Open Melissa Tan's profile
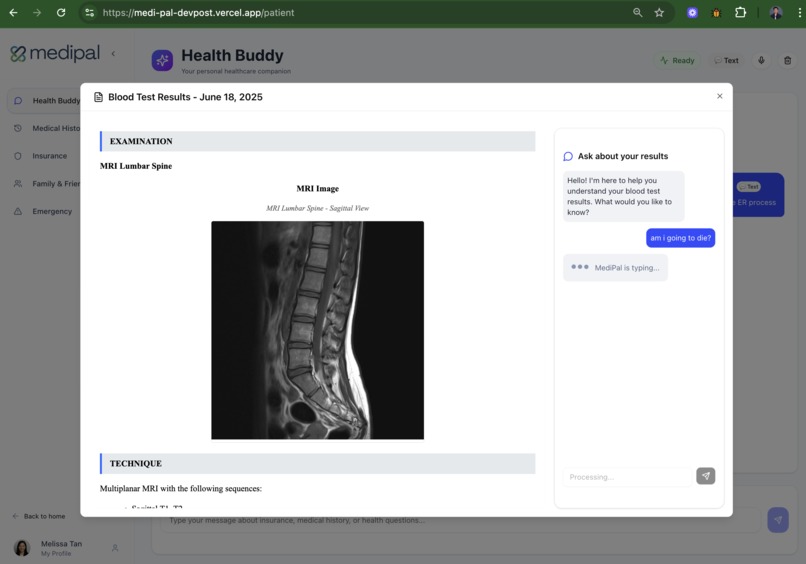Screen dimensions: 806x564 pyautogui.click(x=49, y=548)
